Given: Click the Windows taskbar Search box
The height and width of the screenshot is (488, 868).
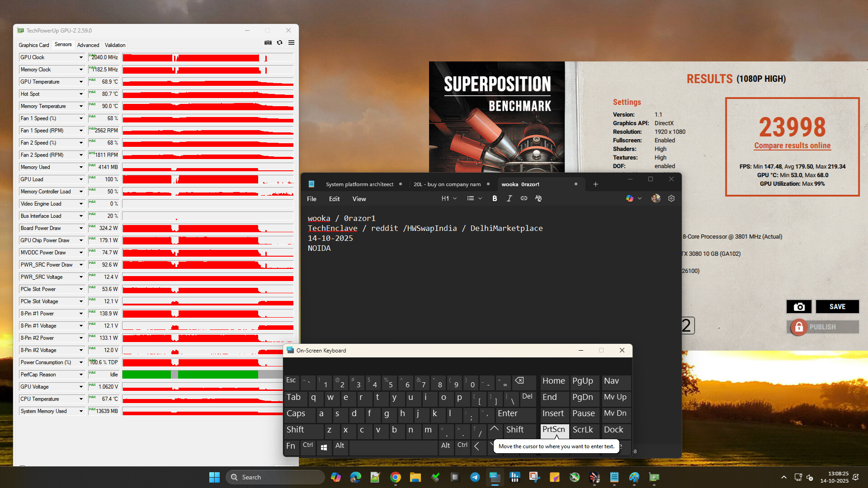Looking at the screenshot, I should tap(276, 477).
